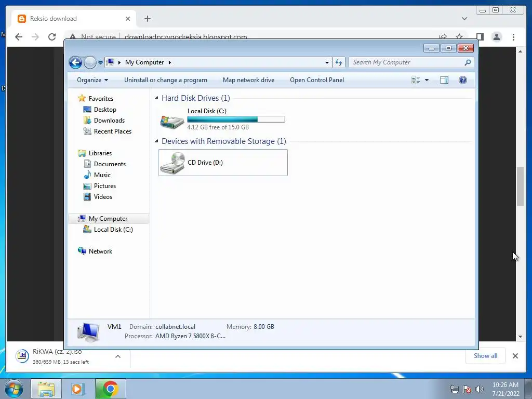This screenshot has width=532, height=399.
Task: Close the Reksio download tab
Action: coord(128,19)
